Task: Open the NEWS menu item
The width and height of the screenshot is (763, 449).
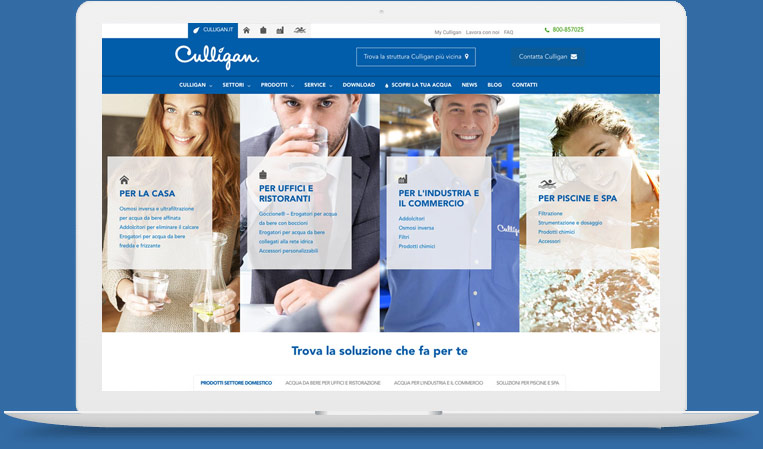Action: pos(470,85)
